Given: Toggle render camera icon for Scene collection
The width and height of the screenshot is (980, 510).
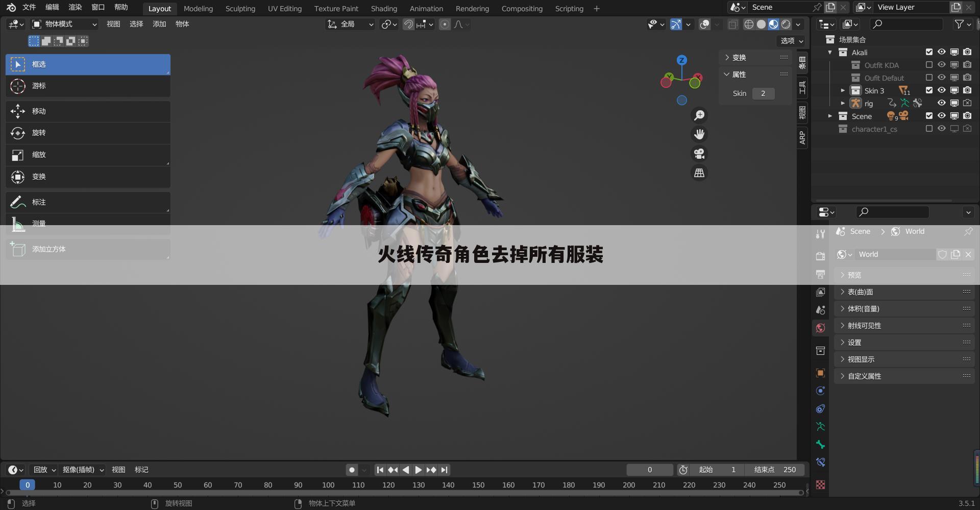Looking at the screenshot, I should point(967,116).
